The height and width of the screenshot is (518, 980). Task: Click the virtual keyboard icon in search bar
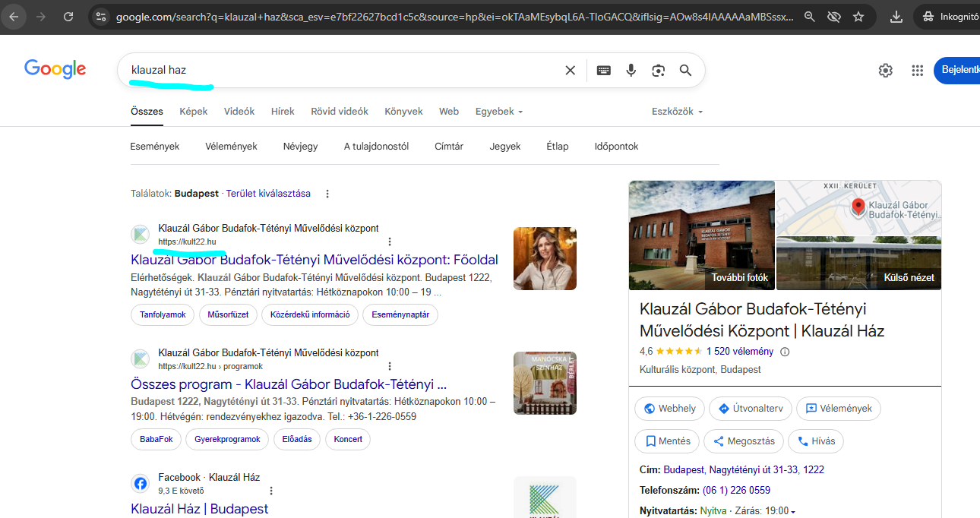tap(604, 71)
